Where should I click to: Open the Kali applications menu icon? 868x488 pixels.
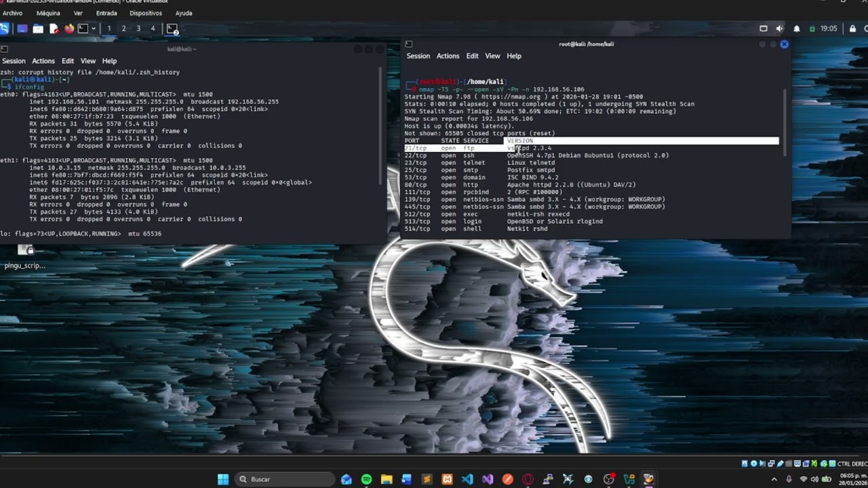point(3,28)
